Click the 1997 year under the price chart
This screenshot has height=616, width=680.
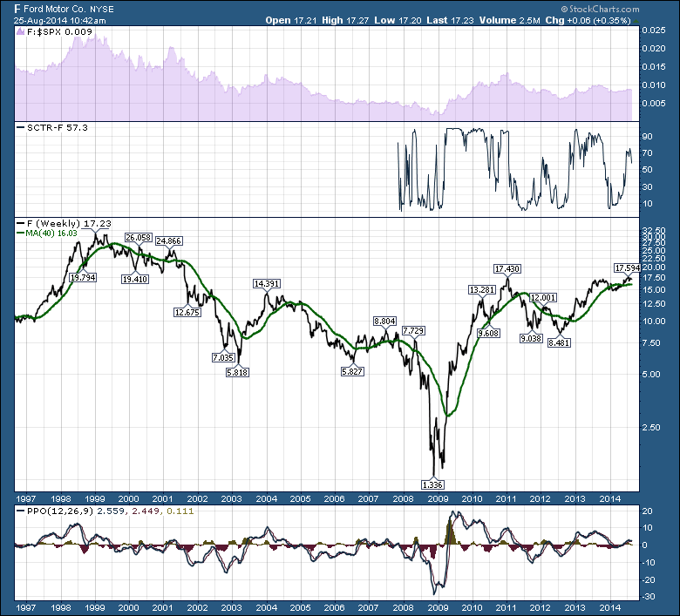(x=25, y=498)
